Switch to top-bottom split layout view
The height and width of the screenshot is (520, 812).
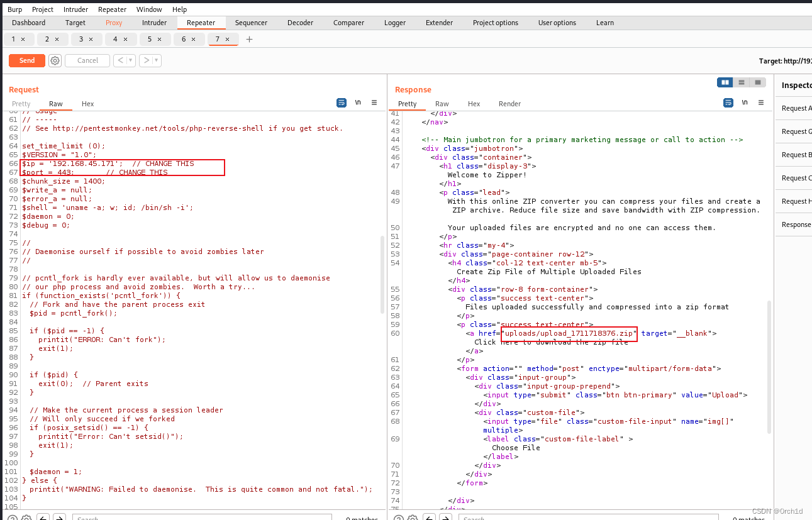(742, 82)
